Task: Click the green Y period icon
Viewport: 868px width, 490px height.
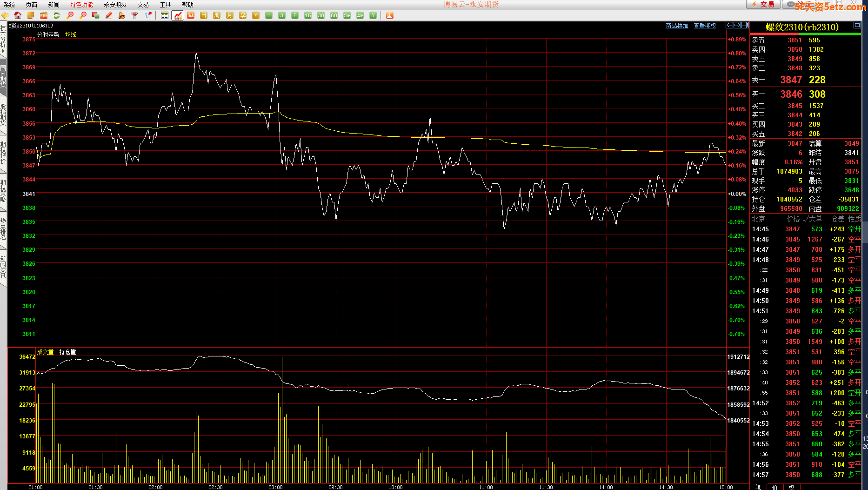Action: [x=373, y=15]
